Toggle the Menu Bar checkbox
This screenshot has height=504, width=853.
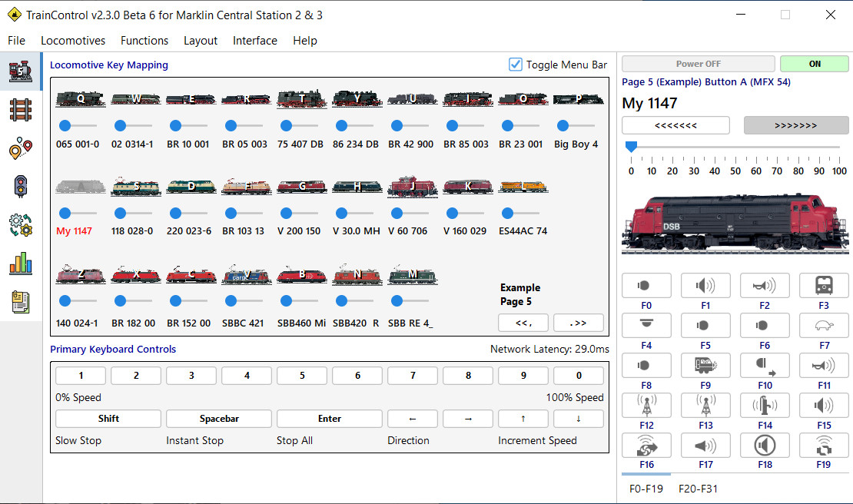point(516,65)
